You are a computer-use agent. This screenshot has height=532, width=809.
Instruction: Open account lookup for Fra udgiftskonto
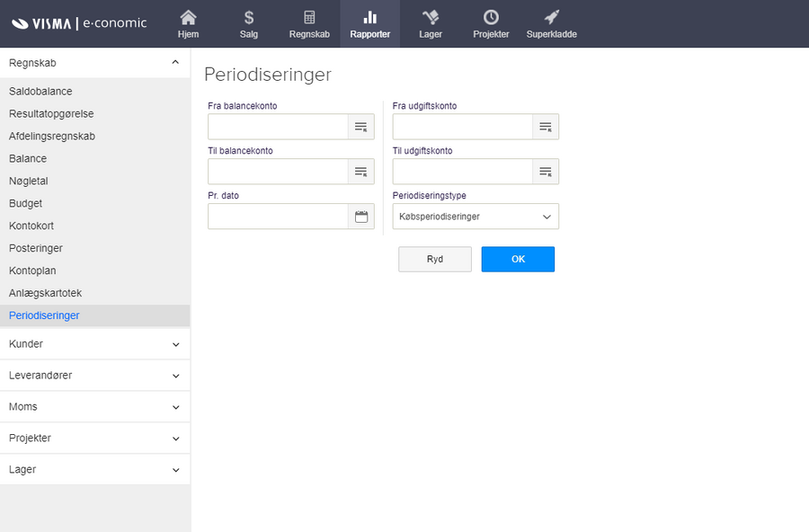546,127
